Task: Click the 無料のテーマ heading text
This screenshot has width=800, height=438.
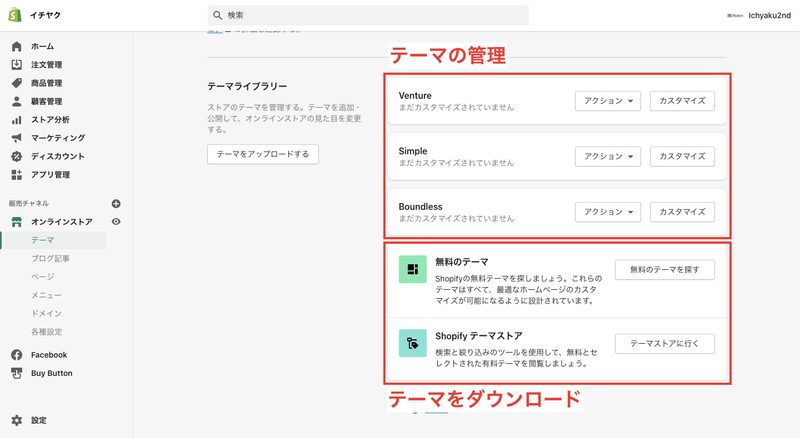Action: coord(462,262)
